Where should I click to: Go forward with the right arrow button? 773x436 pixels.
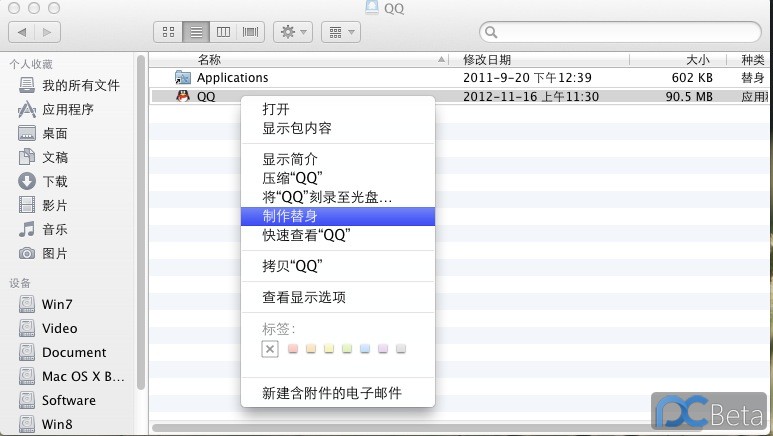point(47,33)
